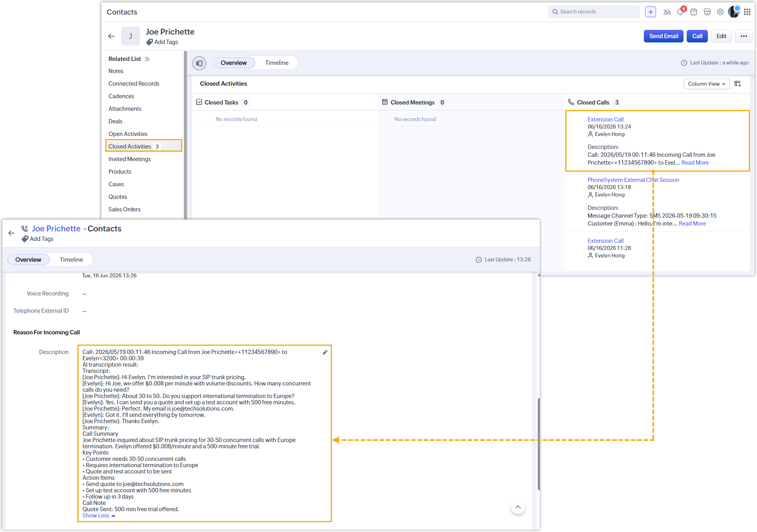Open Invited Meetings in Related List
Screen dimensions: 757x532
coord(130,159)
